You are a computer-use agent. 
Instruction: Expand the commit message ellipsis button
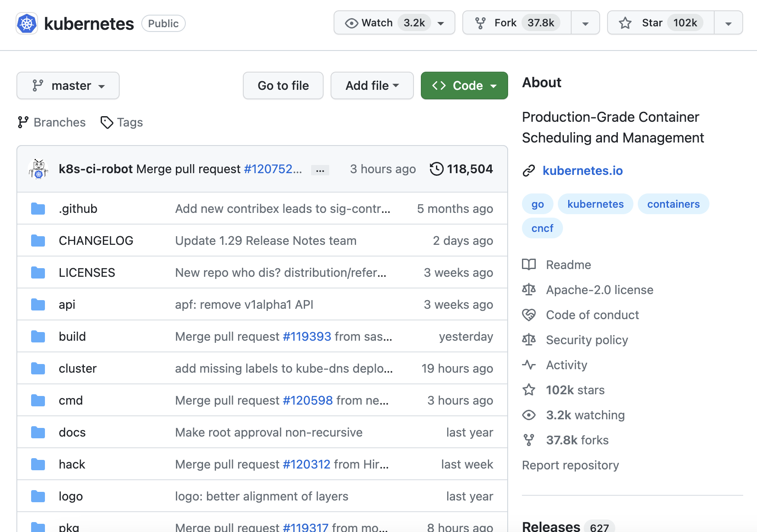320,170
